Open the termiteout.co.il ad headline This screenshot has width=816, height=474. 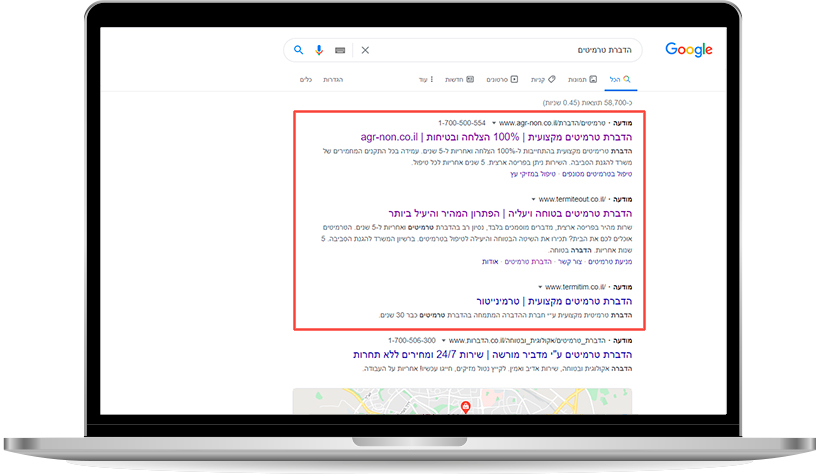[x=510, y=213]
